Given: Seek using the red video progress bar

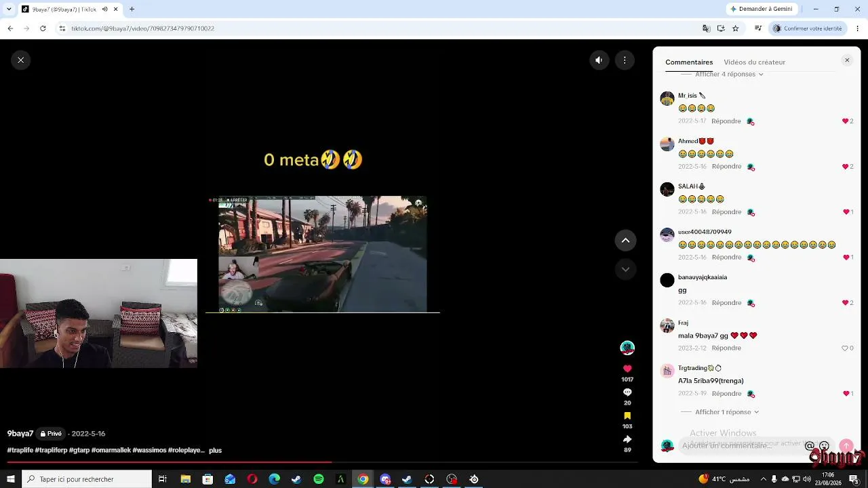Looking at the screenshot, I should click(322, 462).
